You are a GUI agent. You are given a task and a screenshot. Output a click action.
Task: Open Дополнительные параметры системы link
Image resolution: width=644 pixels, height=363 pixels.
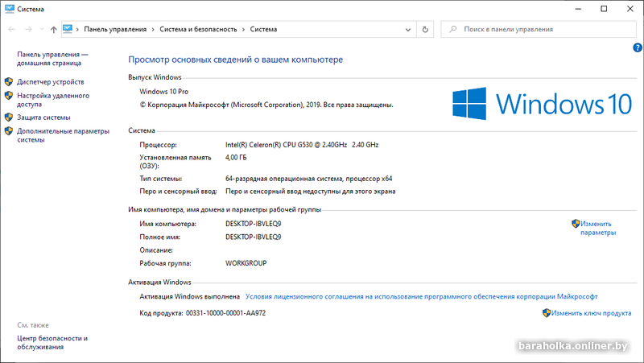64,135
